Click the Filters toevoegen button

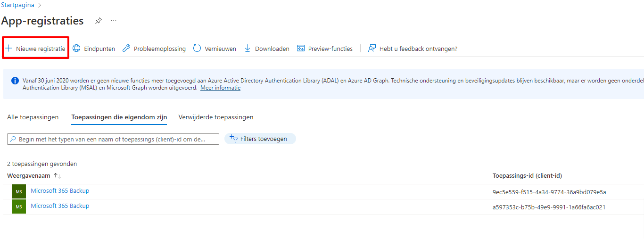coord(260,139)
